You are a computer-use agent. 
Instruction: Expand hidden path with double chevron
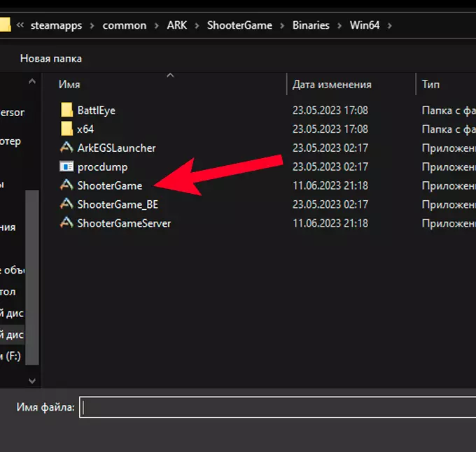click(20, 25)
